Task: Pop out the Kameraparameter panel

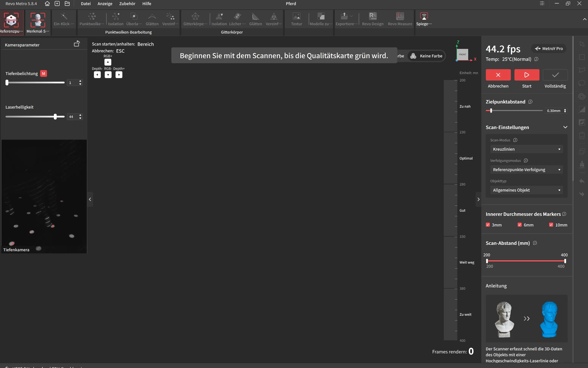Action: (77, 44)
